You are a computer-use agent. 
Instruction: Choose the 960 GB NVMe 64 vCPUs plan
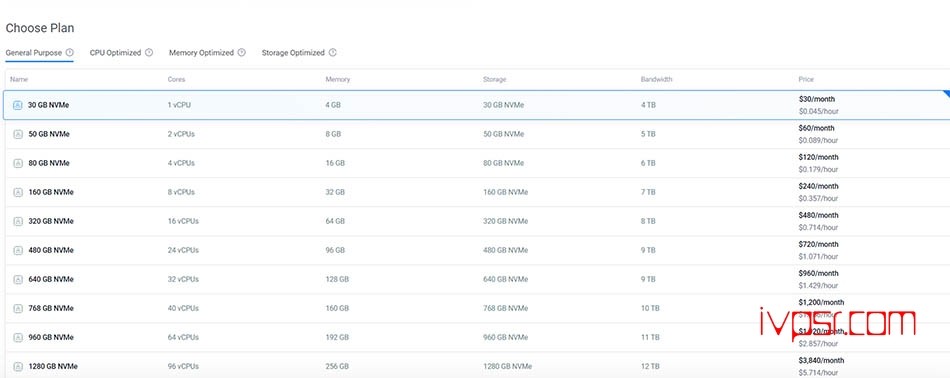tap(477, 338)
